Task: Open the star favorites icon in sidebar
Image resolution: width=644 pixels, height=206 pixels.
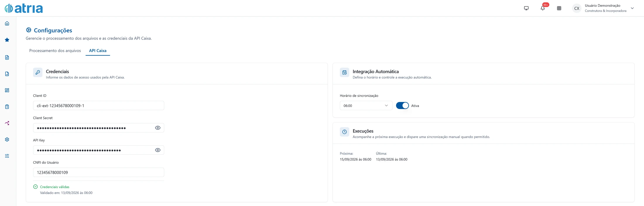Action: (x=7, y=40)
